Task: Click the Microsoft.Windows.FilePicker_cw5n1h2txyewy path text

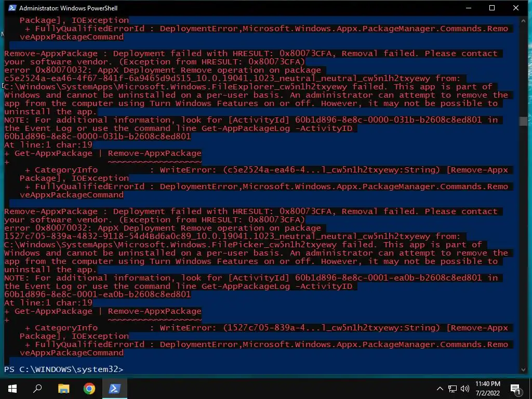Action: click(x=170, y=245)
